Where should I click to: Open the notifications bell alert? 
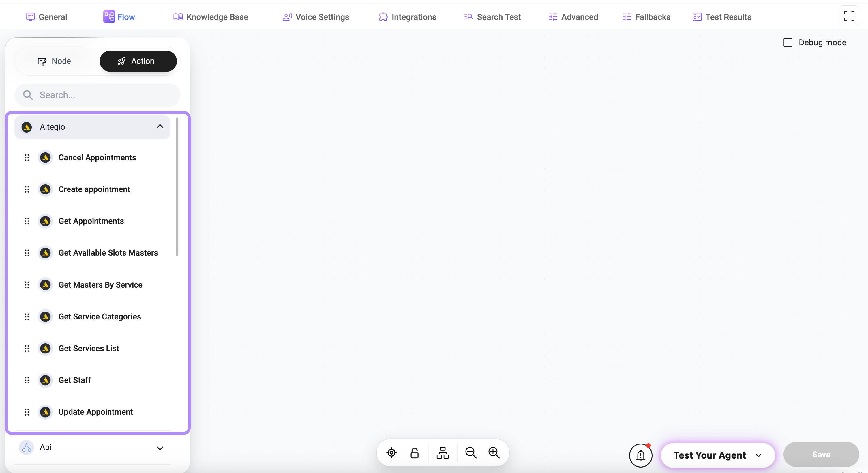click(641, 455)
